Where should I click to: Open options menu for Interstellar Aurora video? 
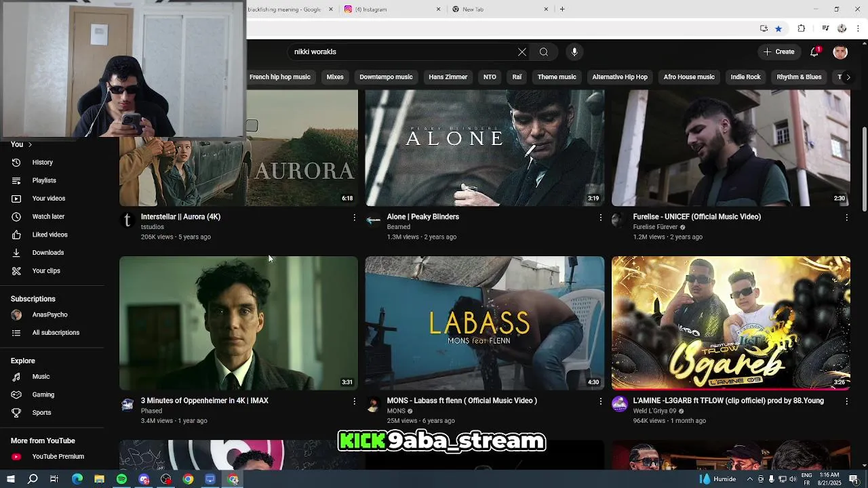click(354, 218)
